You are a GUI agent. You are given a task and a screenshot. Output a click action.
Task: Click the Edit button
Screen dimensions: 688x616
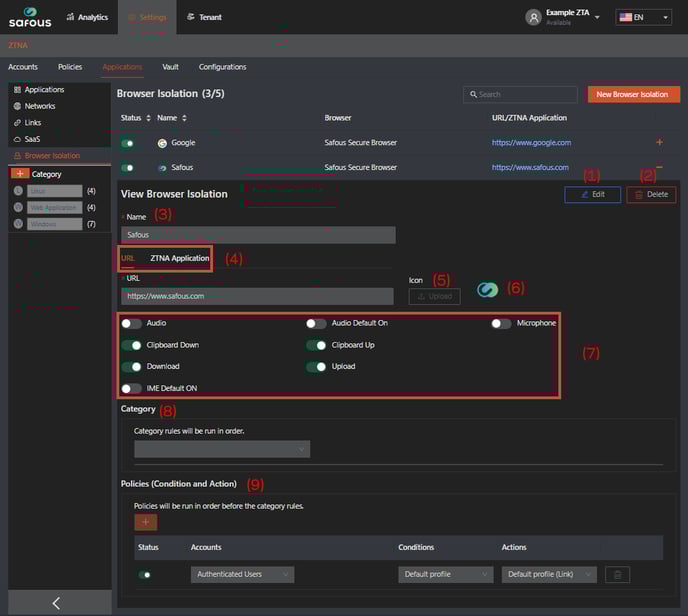[x=592, y=194]
